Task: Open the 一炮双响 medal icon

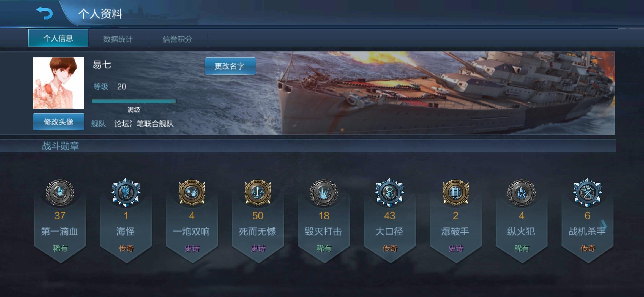Action: [192, 193]
